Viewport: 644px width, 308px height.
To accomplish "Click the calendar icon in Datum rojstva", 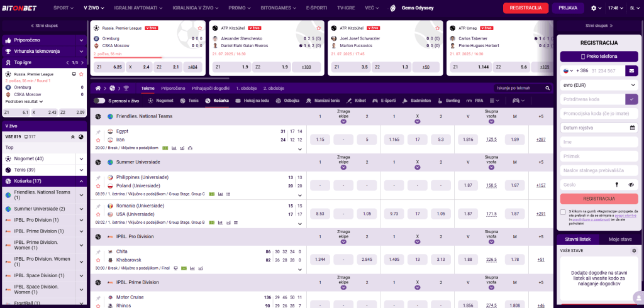I will point(632,128).
